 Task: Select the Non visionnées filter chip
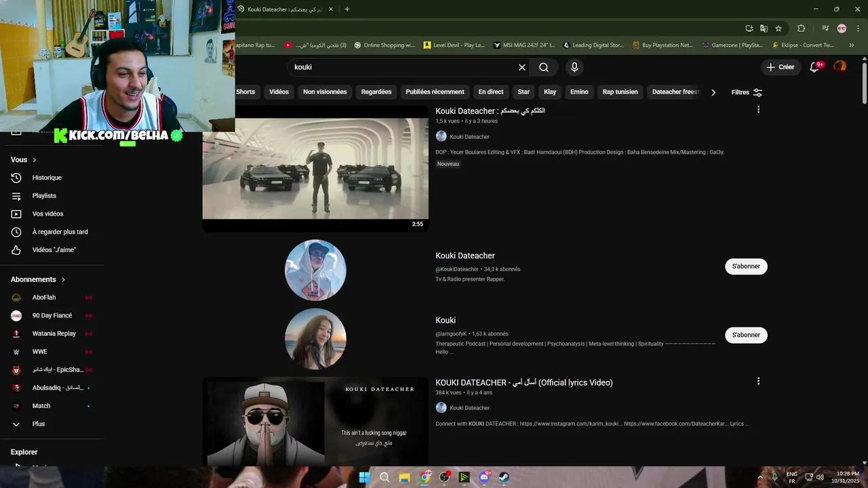[x=325, y=92]
